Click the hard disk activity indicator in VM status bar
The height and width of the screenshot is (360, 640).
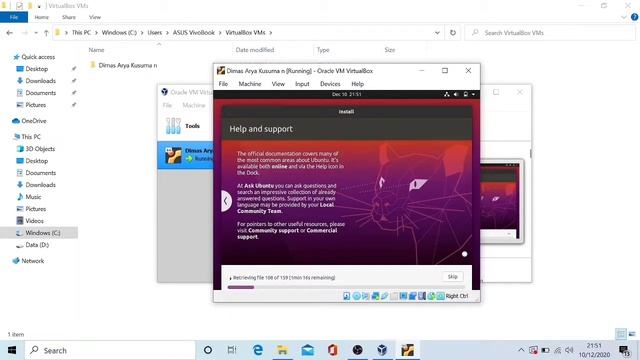347,296
